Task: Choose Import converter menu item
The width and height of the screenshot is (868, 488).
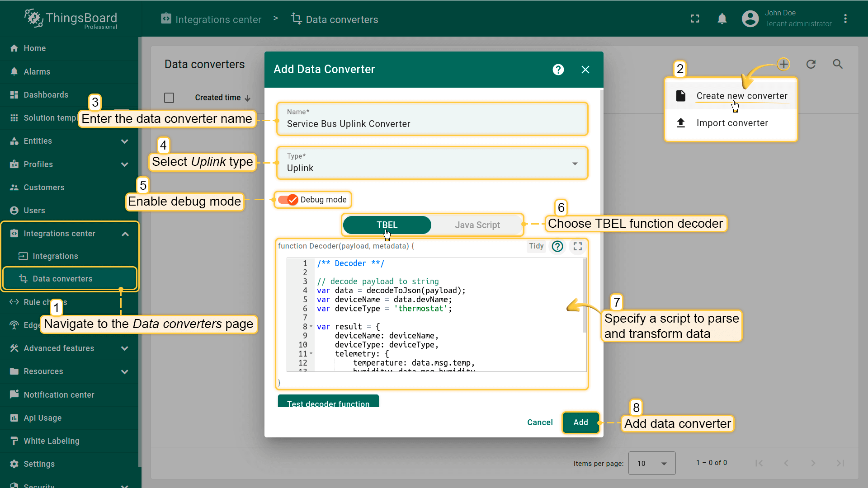Action: (732, 123)
